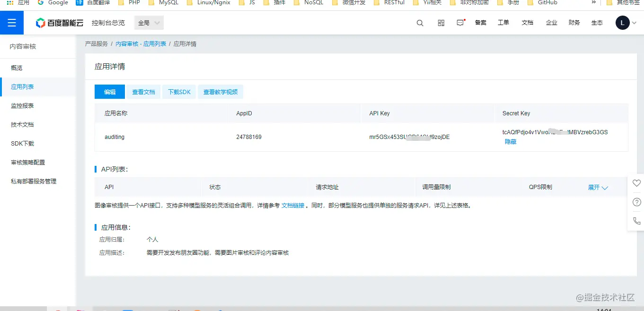Click the user avatar L

point(622,23)
